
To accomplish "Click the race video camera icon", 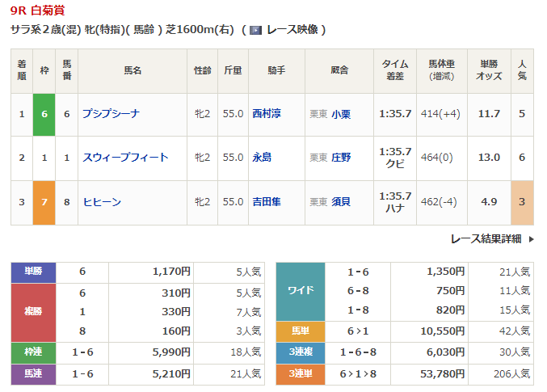I will (x=255, y=30).
